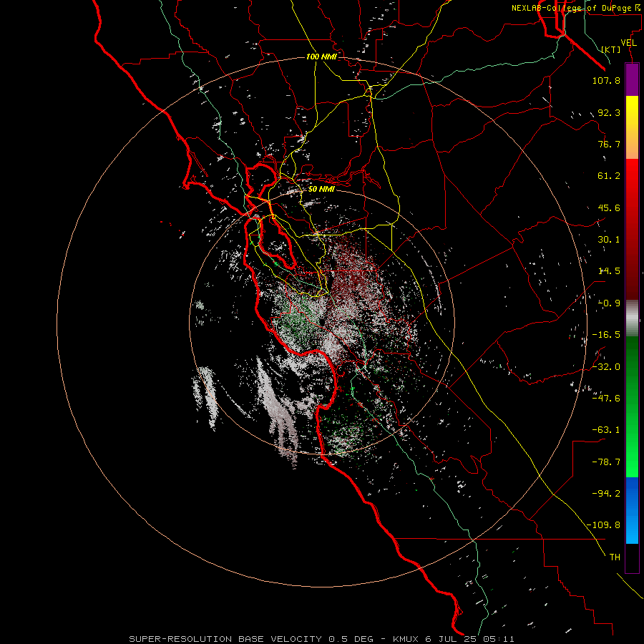The height and width of the screenshot is (644, 644).
Task: Click the blue segment of the velocity color bar
Action: click(x=632, y=510)
